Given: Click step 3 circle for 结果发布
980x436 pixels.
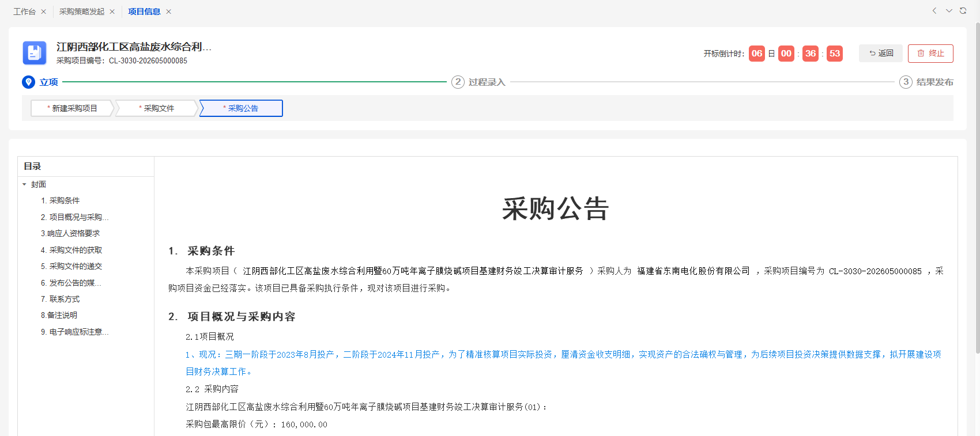Looking at the screenshot, I should pos(906,82).
